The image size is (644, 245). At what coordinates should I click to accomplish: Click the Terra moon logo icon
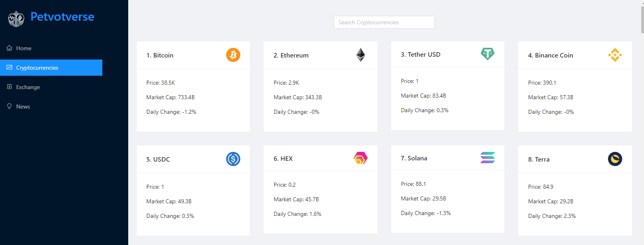coord(615,159)
